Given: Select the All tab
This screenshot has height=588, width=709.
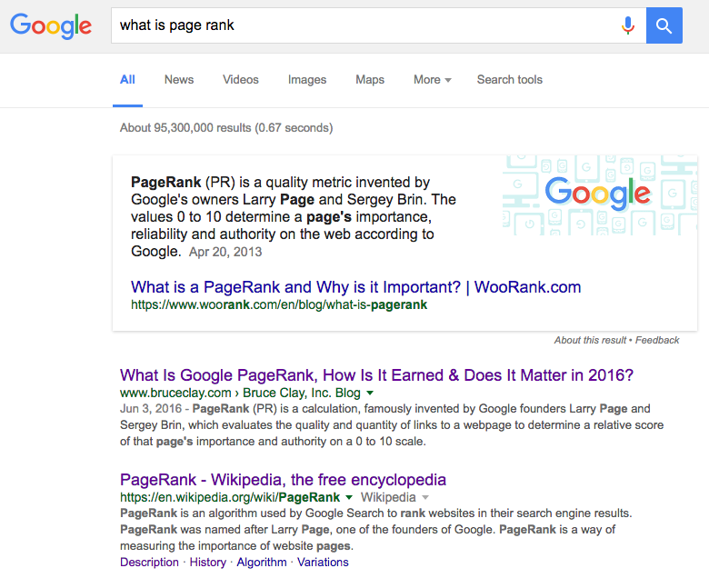Looking at the screenshot, I should (127, 80).
